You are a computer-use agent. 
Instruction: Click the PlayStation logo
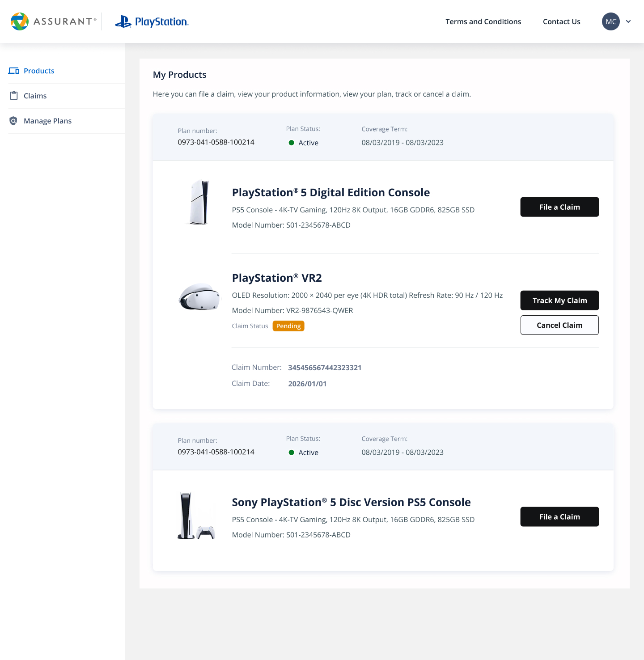pyautogui.click(x=152, y=21)
